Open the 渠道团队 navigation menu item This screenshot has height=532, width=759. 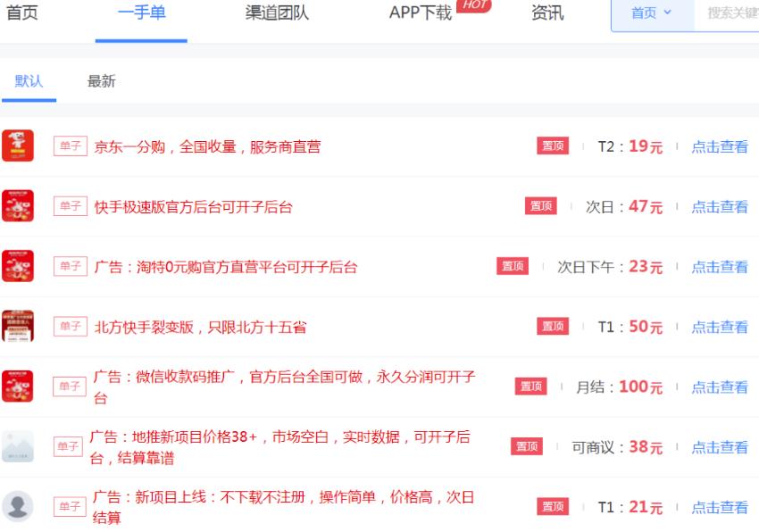pos(277,13)
